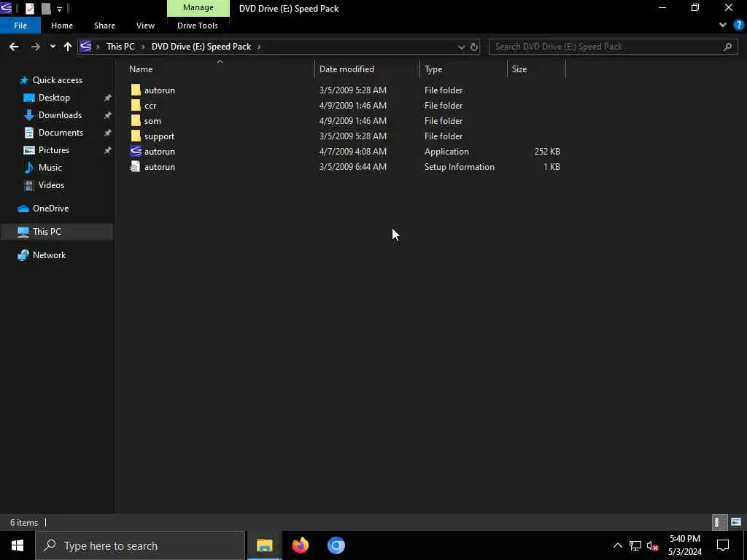Select the Manage contextual tab
Viewport: 747px width, 560px height.
click(198, 8)
